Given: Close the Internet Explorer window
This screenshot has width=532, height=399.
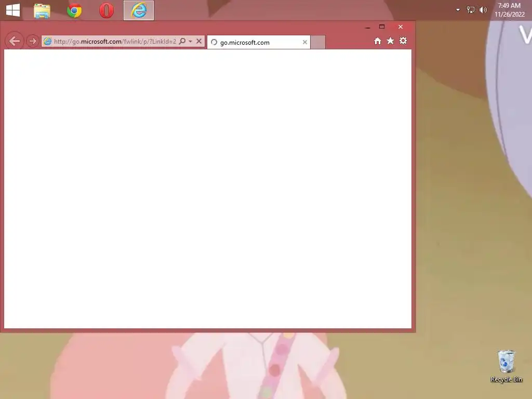Looking at the screenshot, I should coord(401,27).
